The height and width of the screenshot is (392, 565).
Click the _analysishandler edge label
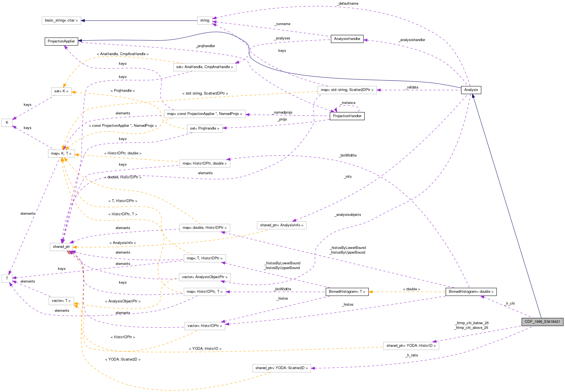click(412, 40)
